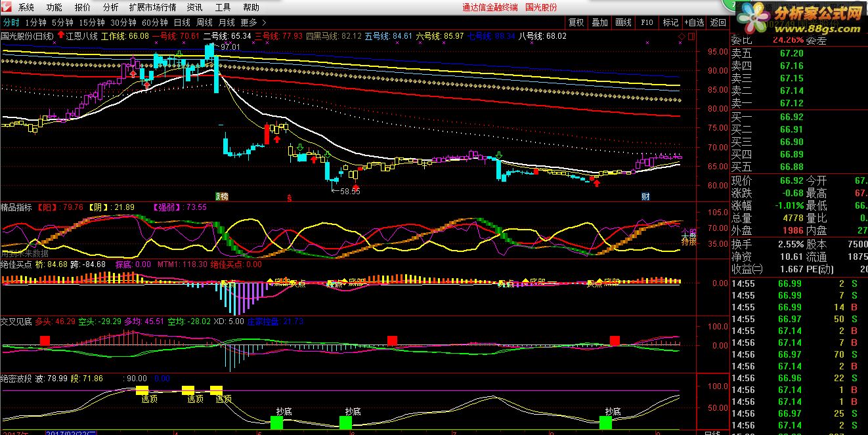Click the 复权 button

[x=576, y=22]
